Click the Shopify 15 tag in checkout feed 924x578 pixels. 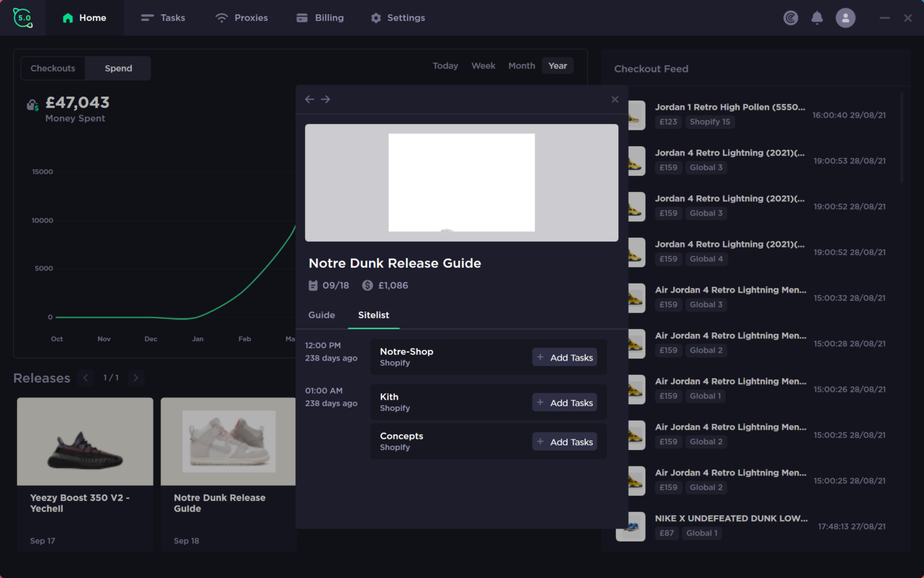pyautogui.click(x=710, y=122)
